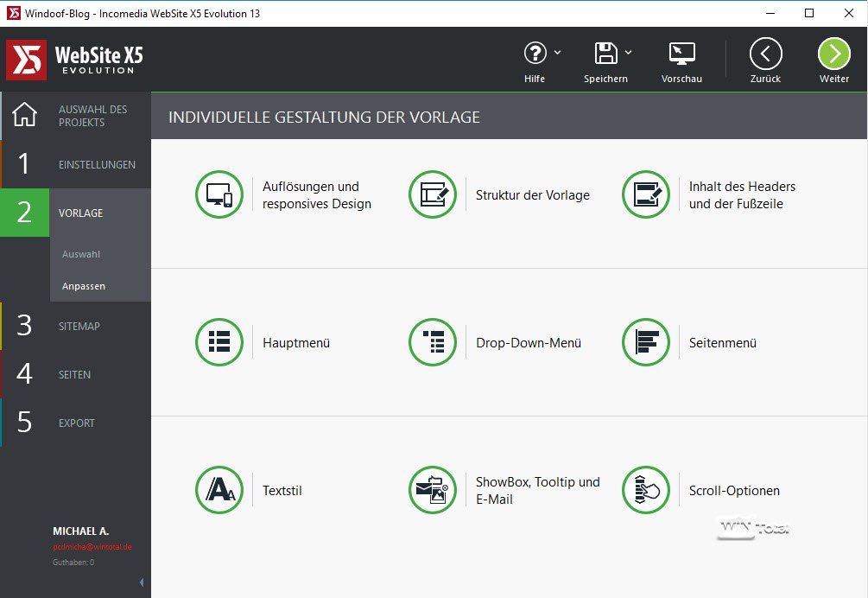Select the Hauptmenü list icon
868x598 pixels.
tap(219, 342)
